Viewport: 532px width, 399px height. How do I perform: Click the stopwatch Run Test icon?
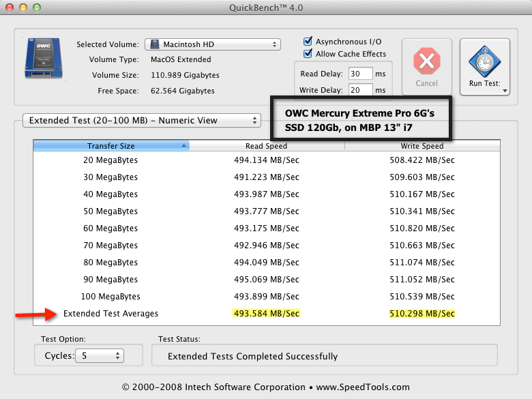click(x=484, y=61)
